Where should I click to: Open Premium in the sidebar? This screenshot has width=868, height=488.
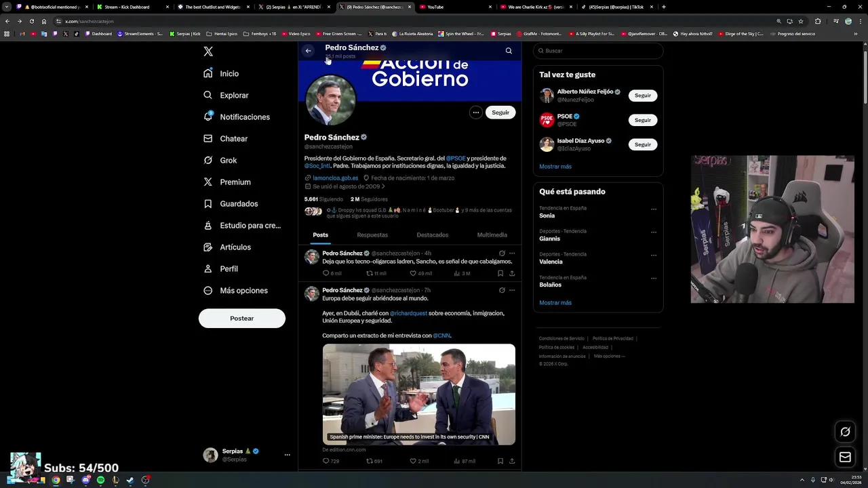(227, 182)
